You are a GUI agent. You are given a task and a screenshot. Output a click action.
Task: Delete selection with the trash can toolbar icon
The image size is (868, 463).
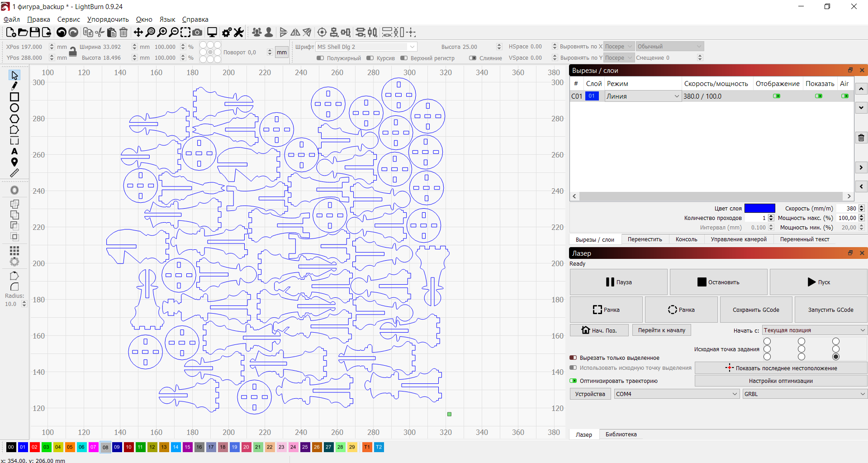(x=123, y=32)
